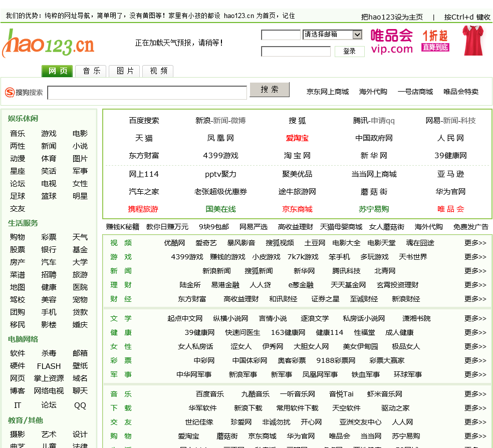Click the red dress ad image
The height and width of the screenshot is (448, 493).
(x=473, y=41)
